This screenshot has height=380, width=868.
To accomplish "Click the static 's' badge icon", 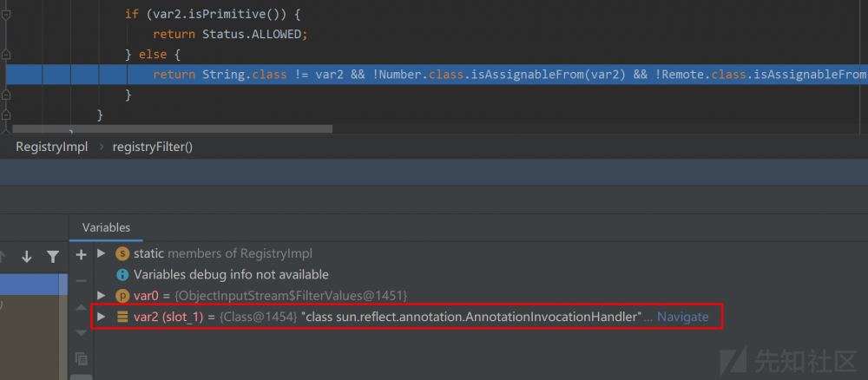I will click(x=122, y=254).
